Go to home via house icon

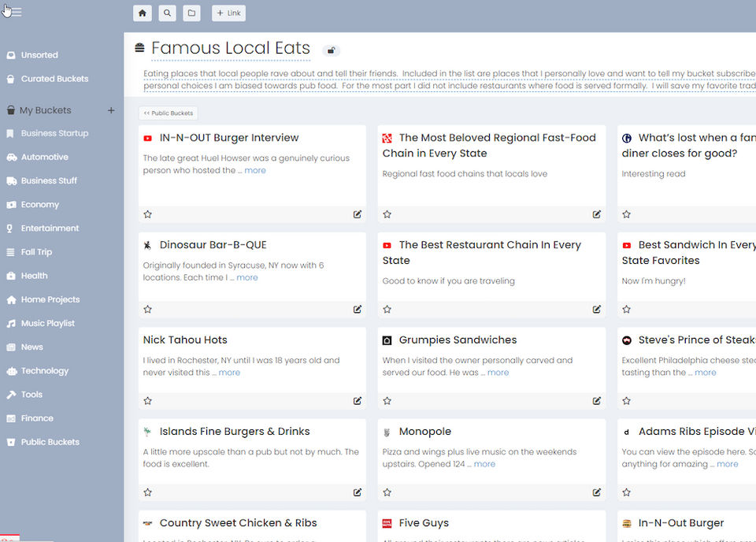point(143,13)
